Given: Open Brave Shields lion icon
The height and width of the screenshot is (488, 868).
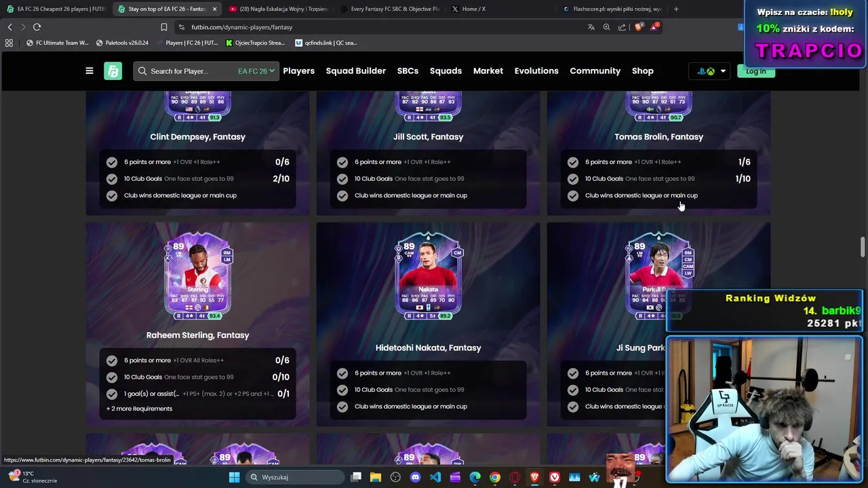Looking at the screenshot, I should click(638, 27).
